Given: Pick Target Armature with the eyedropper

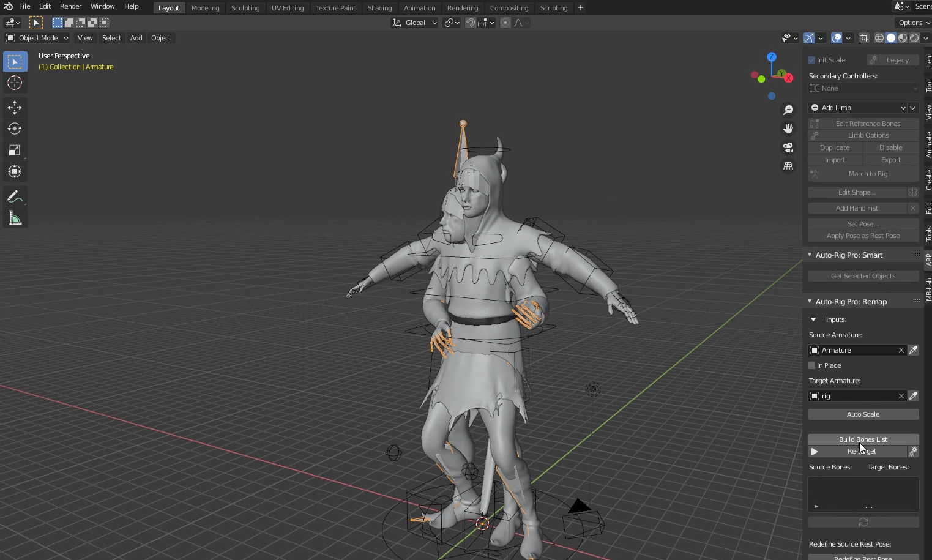Looking at the screenshot, I should (913, 396).
